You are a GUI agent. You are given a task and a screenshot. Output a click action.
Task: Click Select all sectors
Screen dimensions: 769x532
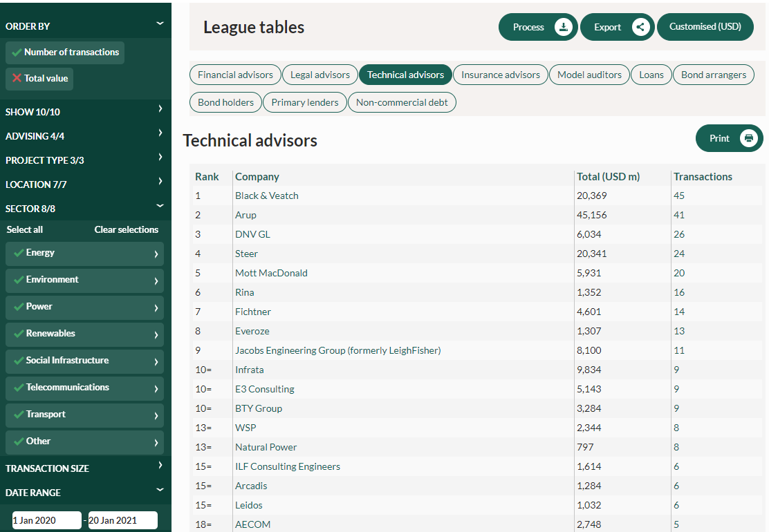24,230
